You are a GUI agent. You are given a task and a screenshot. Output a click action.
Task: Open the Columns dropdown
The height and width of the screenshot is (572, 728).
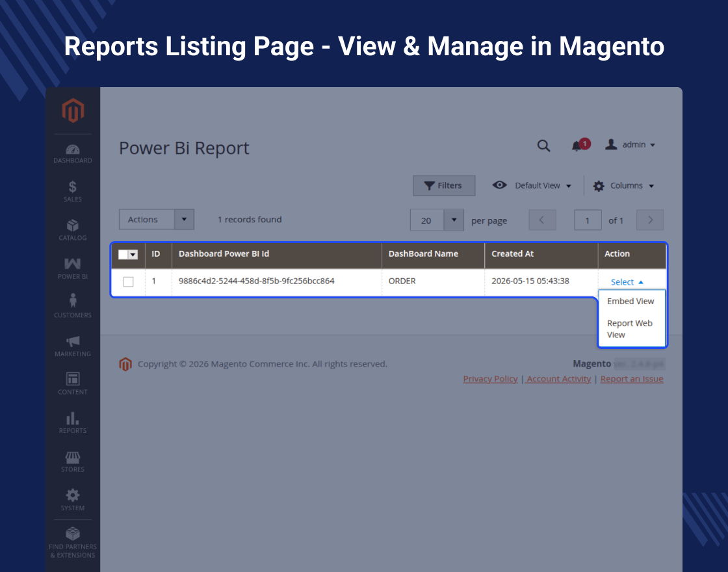pos(623,186)
